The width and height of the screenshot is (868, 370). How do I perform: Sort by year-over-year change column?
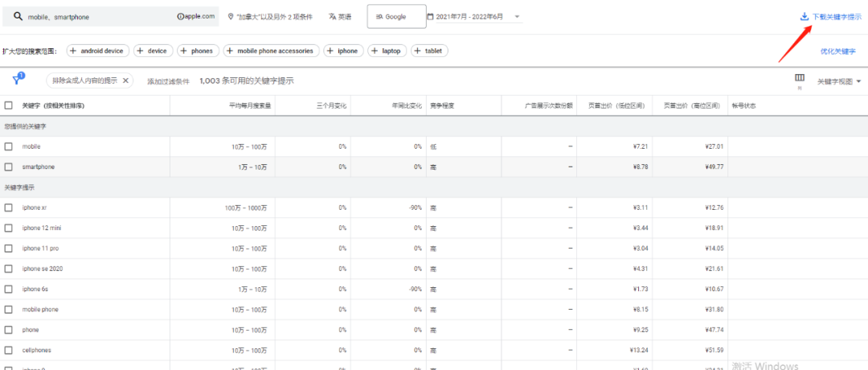[407, 105]
